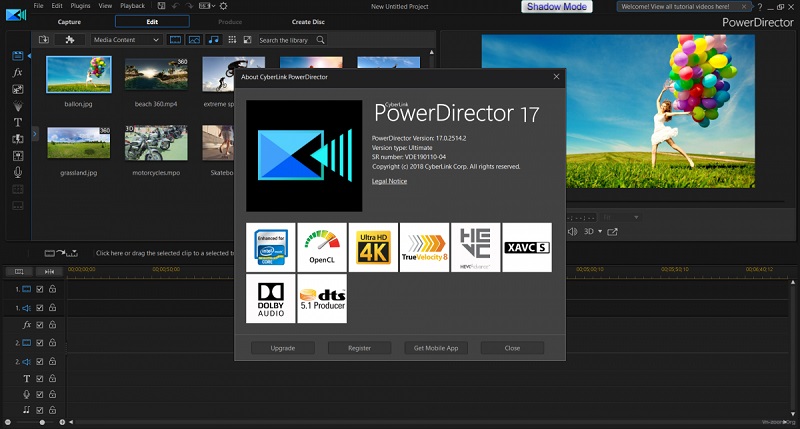Image resolution: width=800 pixels, height=429 pixels.
Task: Open the Media Room from the sidebar
Action: (x=17, y=56)
